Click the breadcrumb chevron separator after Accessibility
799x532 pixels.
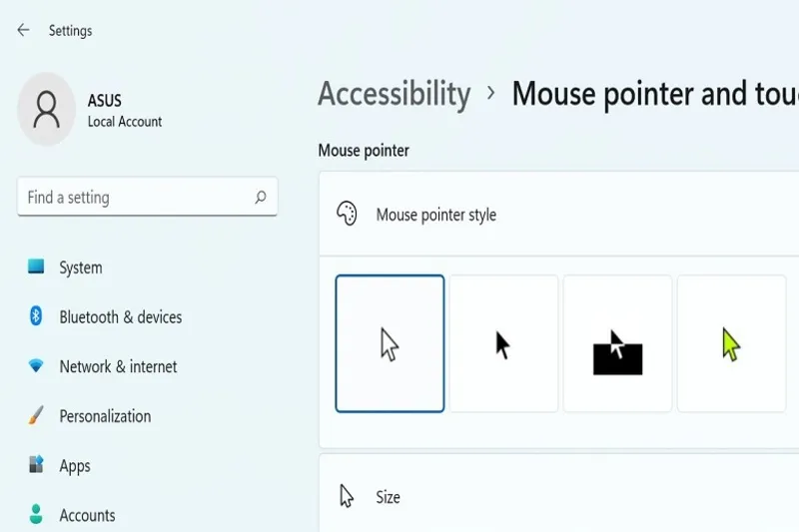tap(490, 93)
